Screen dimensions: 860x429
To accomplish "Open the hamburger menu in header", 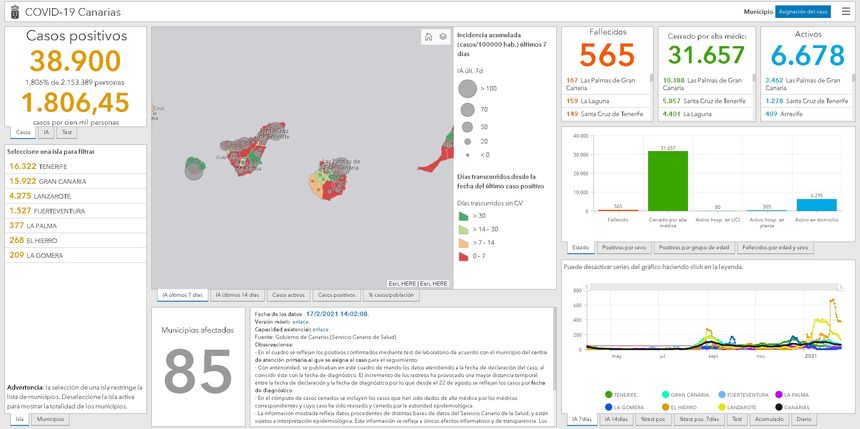I will [x=846, y=11].
